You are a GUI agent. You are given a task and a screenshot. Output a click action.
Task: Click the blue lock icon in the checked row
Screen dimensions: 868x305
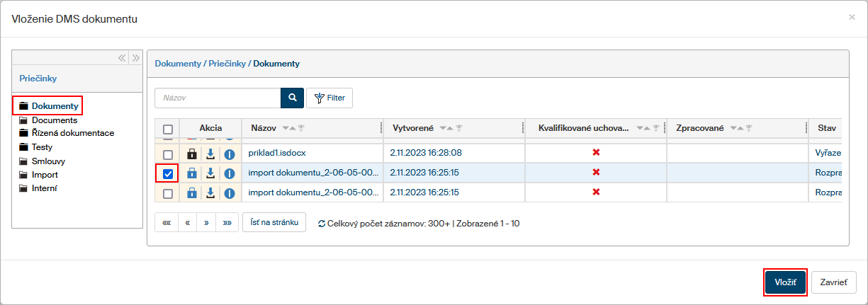pos(191,173)
